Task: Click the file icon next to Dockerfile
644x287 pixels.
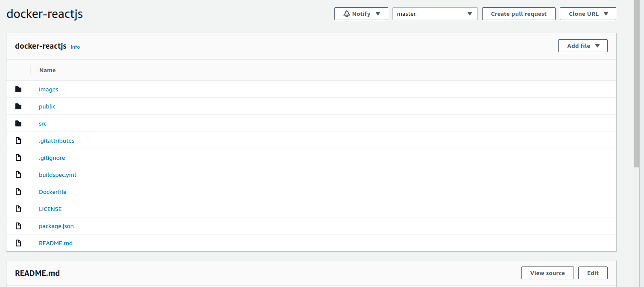Action: pyautogui.click(x=18, y=192)
